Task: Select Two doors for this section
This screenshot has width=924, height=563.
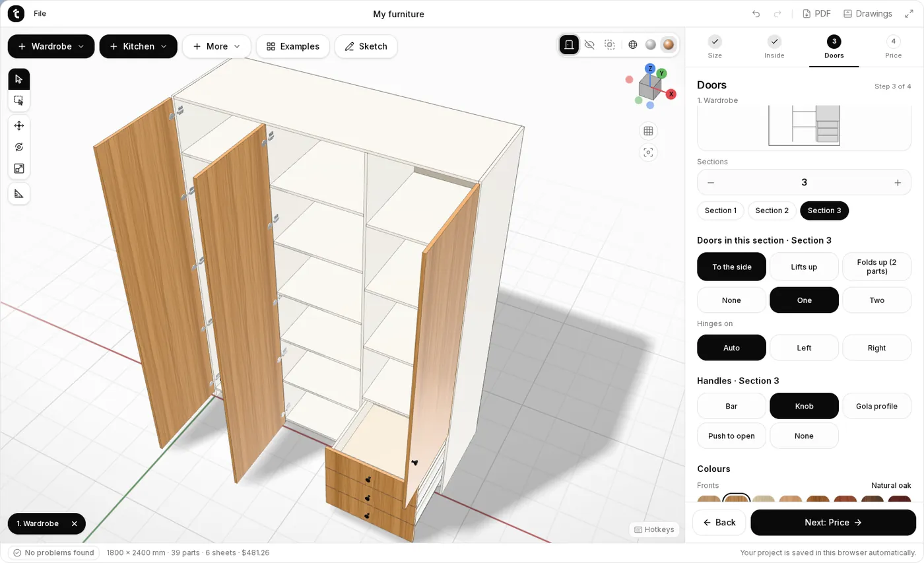Action: coord(876,300)
